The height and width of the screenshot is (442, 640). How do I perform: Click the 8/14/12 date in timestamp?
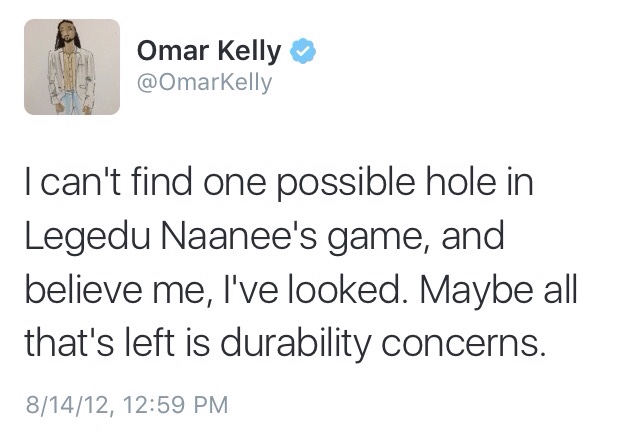[67, 405]
